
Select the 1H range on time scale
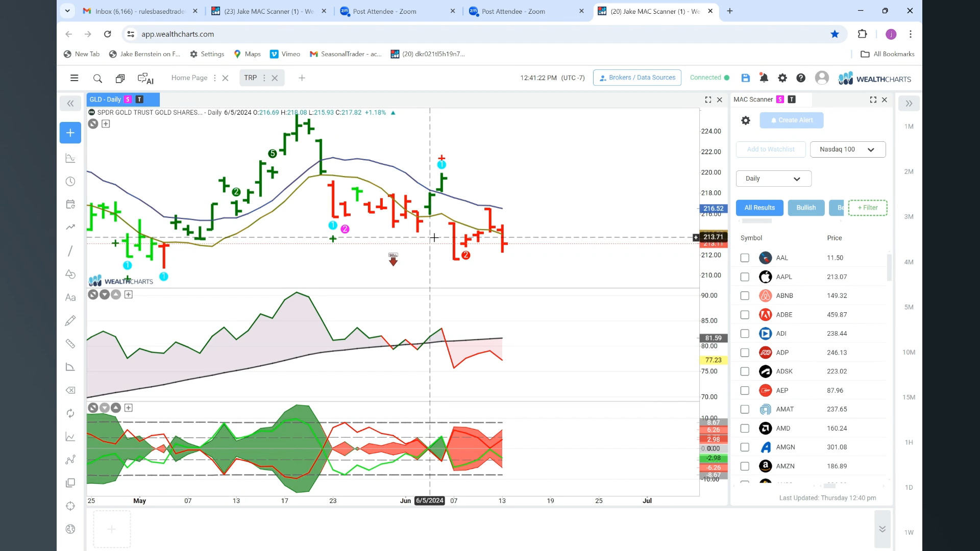(x=909, y=442)
